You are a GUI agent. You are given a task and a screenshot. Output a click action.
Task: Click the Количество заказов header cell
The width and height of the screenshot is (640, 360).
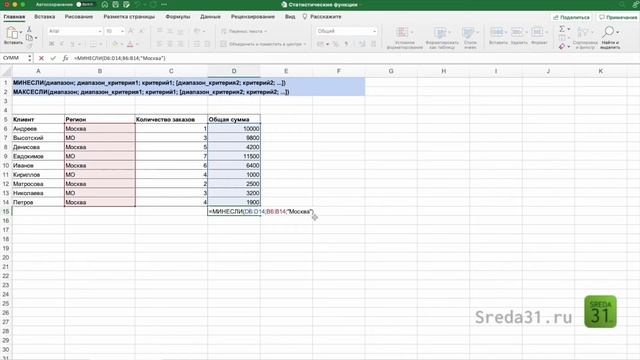(171, 119)
